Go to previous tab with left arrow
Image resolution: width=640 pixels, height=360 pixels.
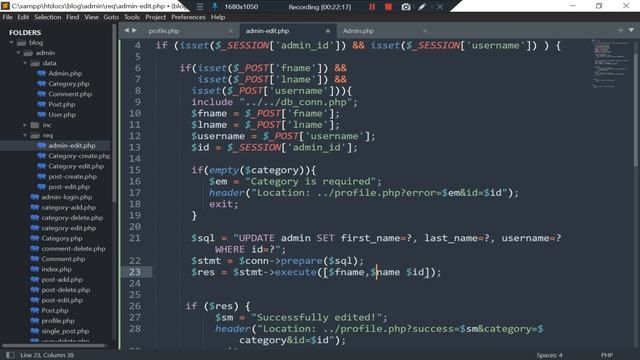click(127, 31)
